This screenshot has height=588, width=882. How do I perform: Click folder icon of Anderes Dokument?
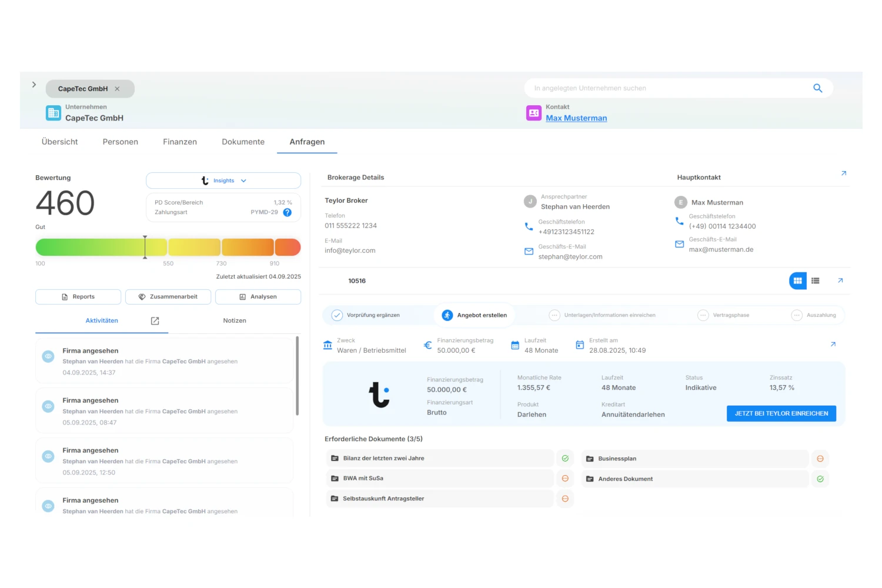590,479
